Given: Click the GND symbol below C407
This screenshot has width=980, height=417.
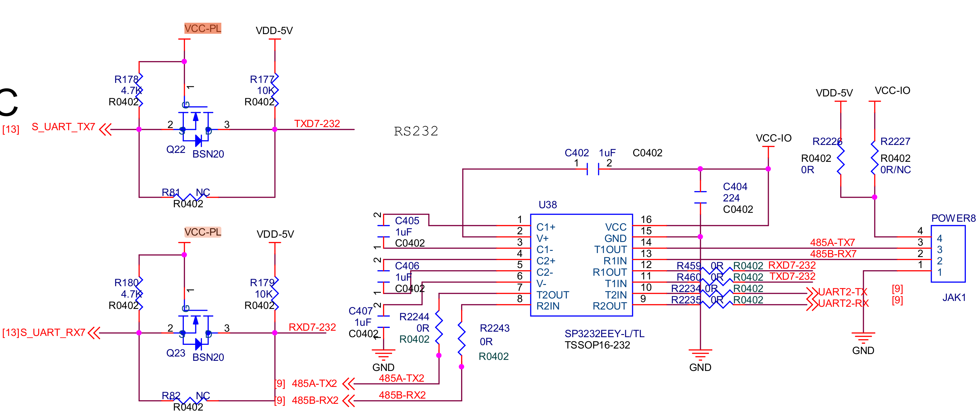Looking at the screenshot, I should (383, 355).
